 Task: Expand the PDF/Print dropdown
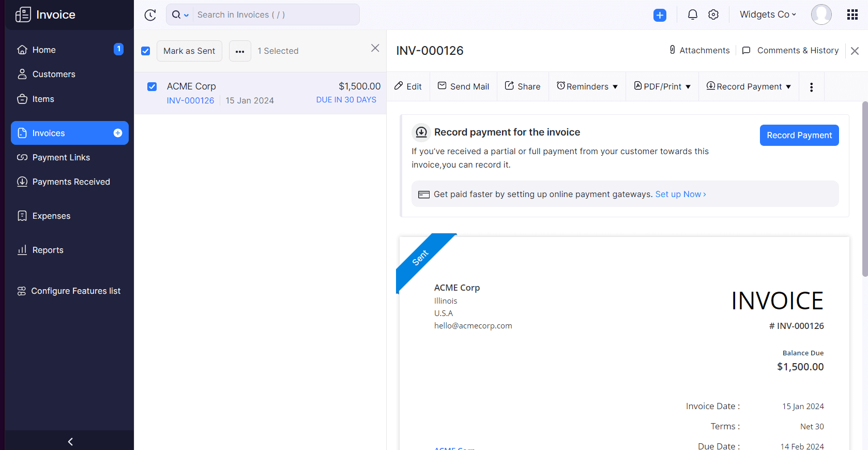[662, 86]
